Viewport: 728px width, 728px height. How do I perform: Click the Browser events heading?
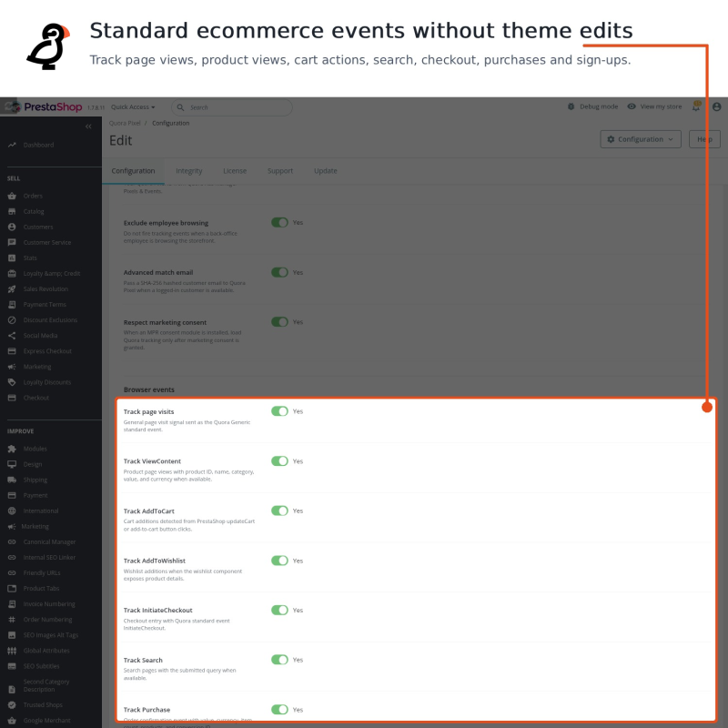pyautogui.click(x=149, y=390)
